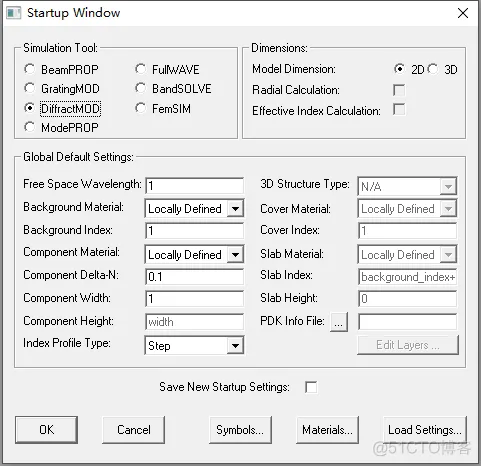Click the Slab Height field
This screenshot has width=481, height=466.
407,299
